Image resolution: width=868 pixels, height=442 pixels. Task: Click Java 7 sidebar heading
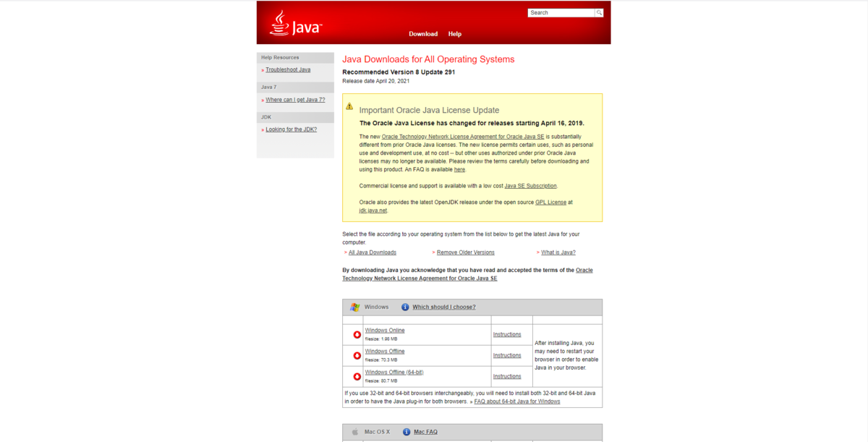269,87
